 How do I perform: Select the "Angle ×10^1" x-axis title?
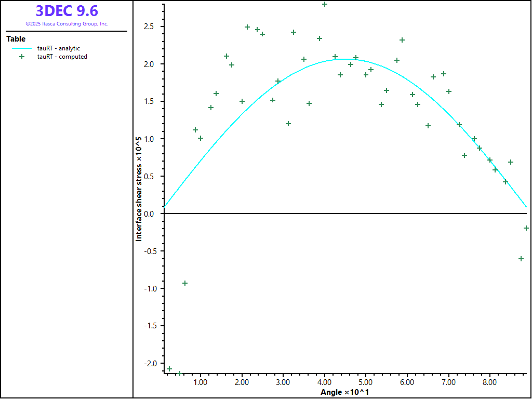[344, 392]
